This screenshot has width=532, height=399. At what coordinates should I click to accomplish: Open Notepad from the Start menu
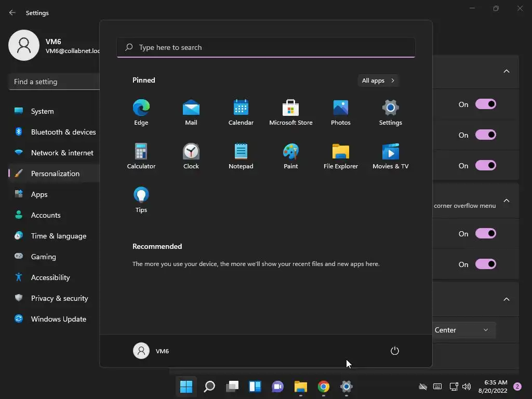(241, 156)
